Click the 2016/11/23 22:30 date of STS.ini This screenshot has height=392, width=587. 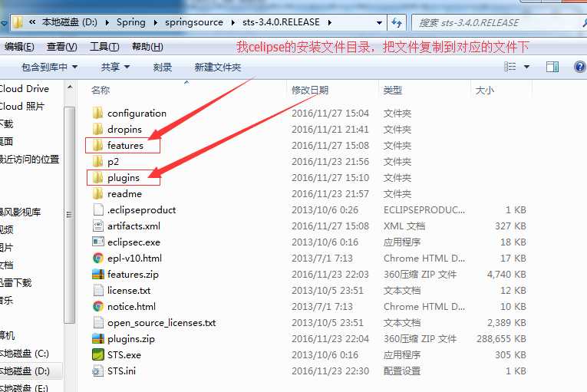330,371
